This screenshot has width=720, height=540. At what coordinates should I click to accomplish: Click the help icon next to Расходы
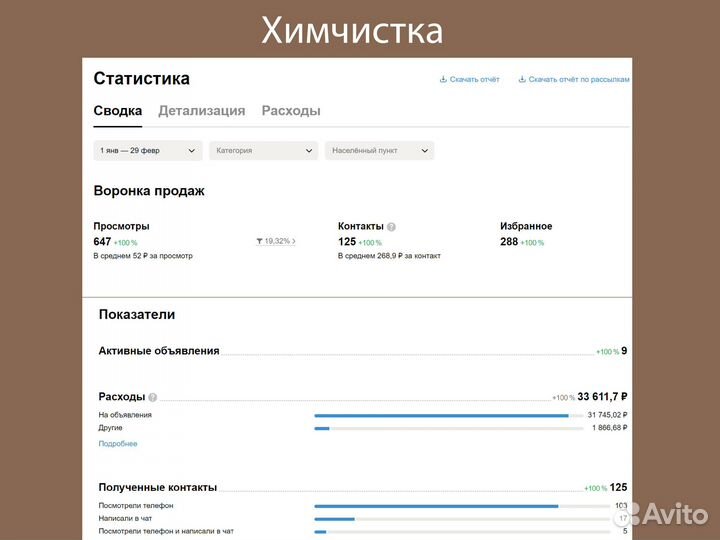click(152, 397)
